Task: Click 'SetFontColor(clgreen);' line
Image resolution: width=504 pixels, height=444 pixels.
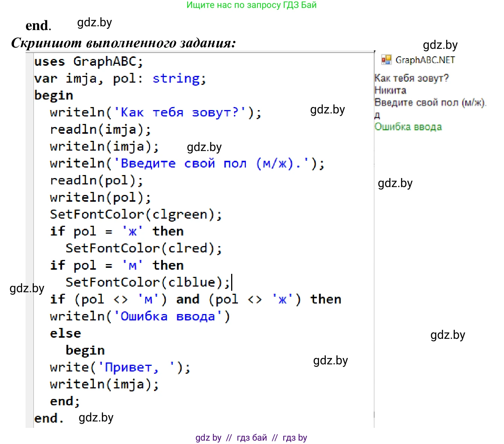Action: 136,214
